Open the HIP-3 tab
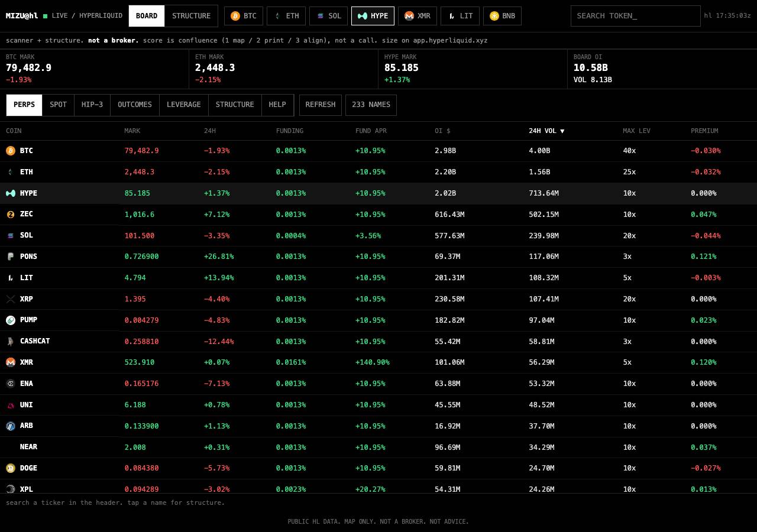Image resolution: width=757 pixels, height=532 pixels. 92,105
